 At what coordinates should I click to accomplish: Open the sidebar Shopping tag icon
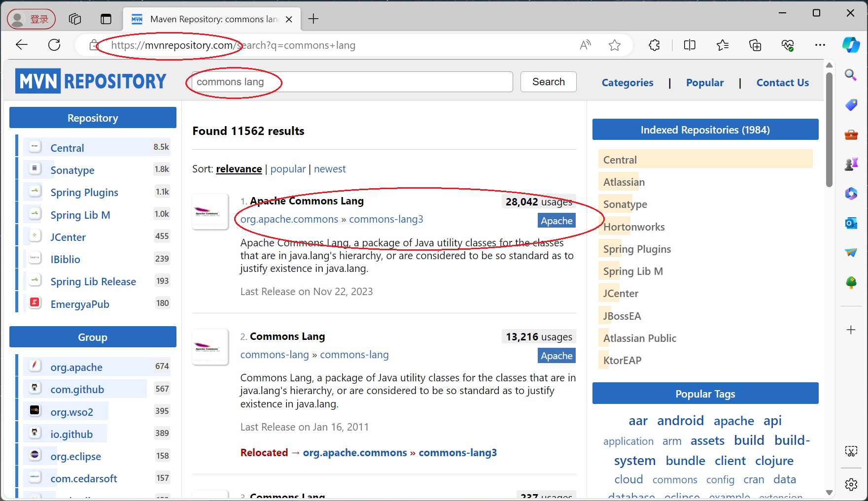851,104
